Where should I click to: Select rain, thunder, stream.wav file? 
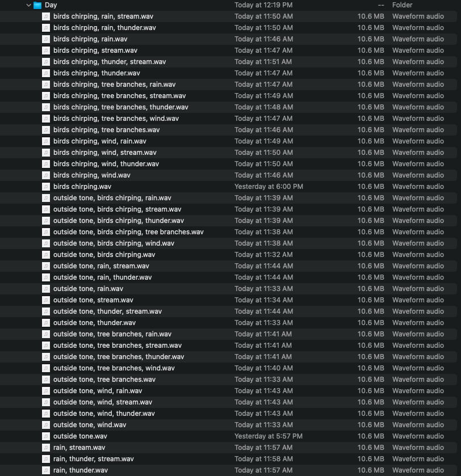[x=94, y=459]
